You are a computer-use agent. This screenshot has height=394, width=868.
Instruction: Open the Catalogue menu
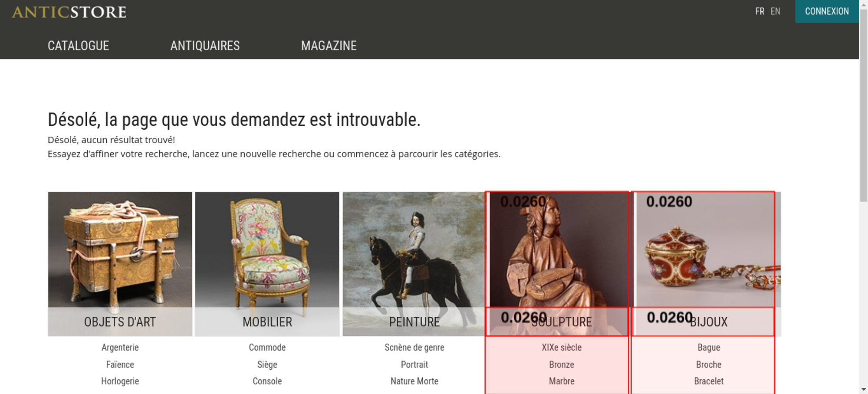click(78, 46)
